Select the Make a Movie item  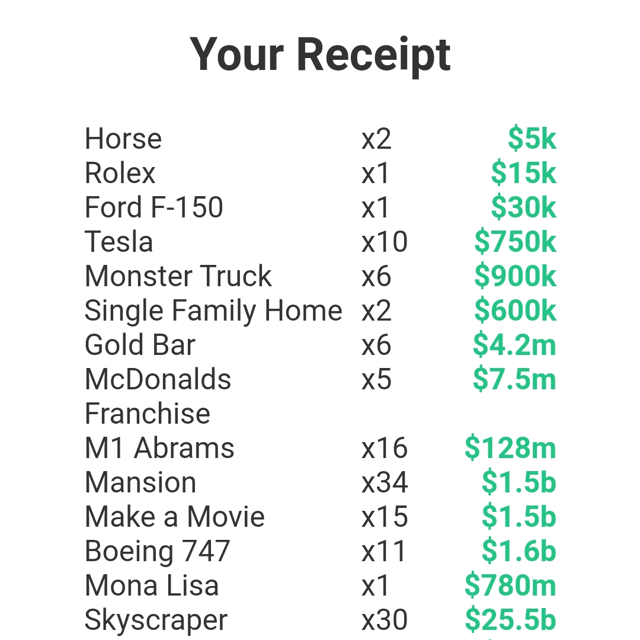(175, 517)
